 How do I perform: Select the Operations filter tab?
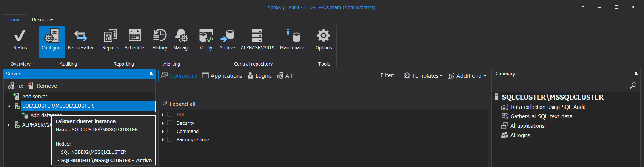pyautogui.click(x=179, y=75)
